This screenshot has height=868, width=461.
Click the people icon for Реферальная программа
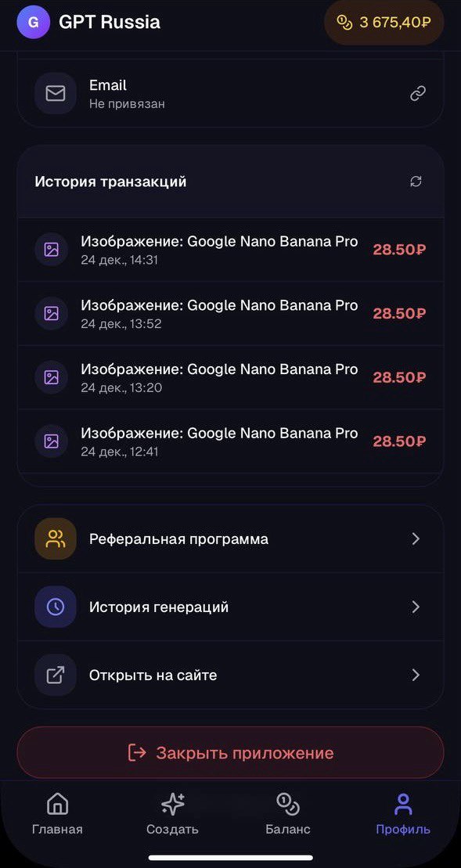pyautogui.click(x=55, y=538)
